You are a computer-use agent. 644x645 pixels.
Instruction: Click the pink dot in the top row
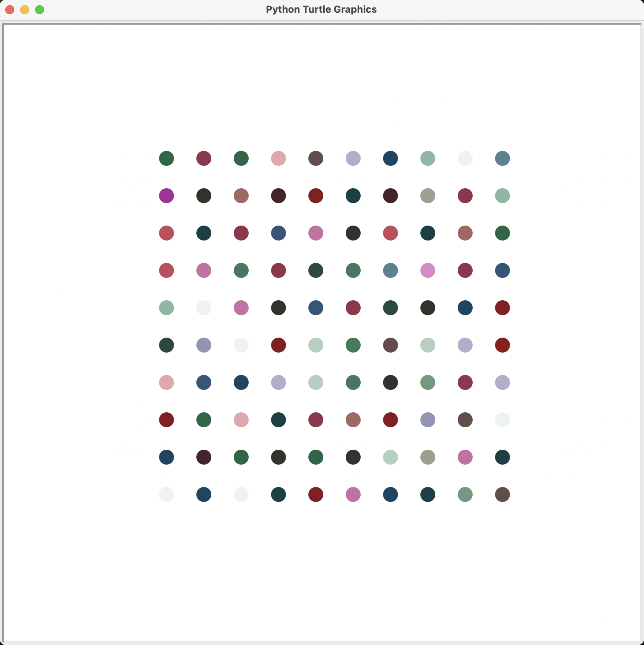pyautogui.click(x=279, y=158)
